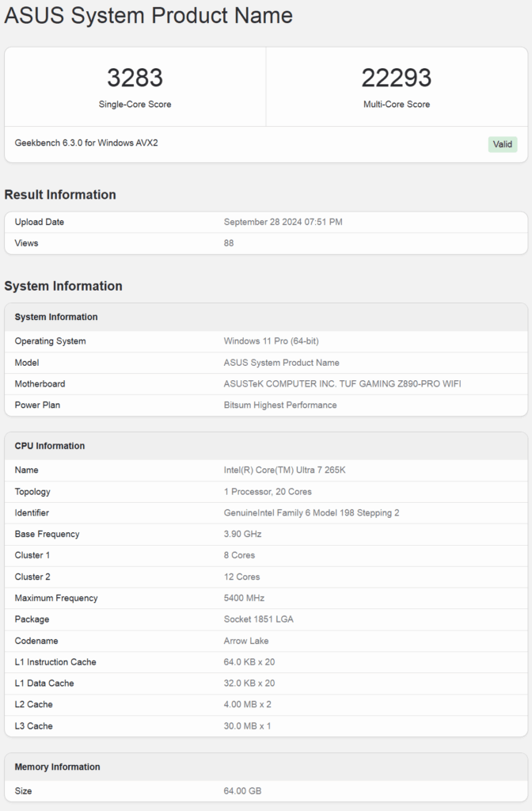
Task: Select the Intel Core Ultra 7 265K name
Action: [284, 470]
